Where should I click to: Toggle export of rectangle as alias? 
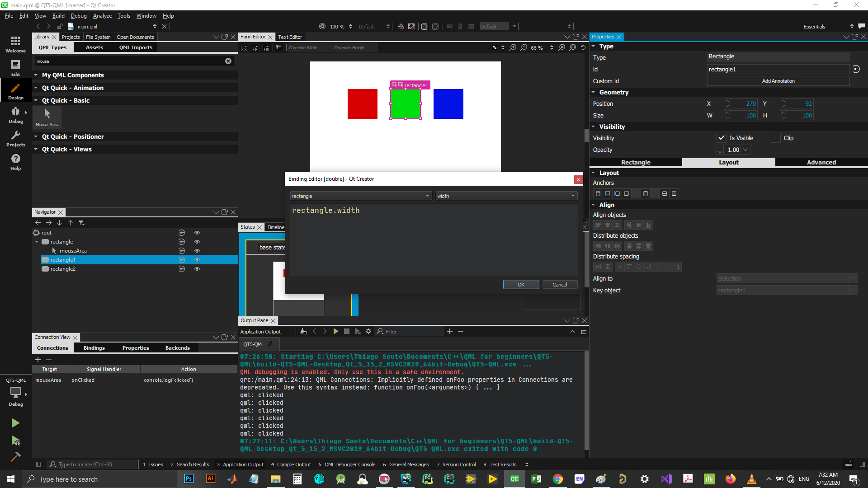182,242
